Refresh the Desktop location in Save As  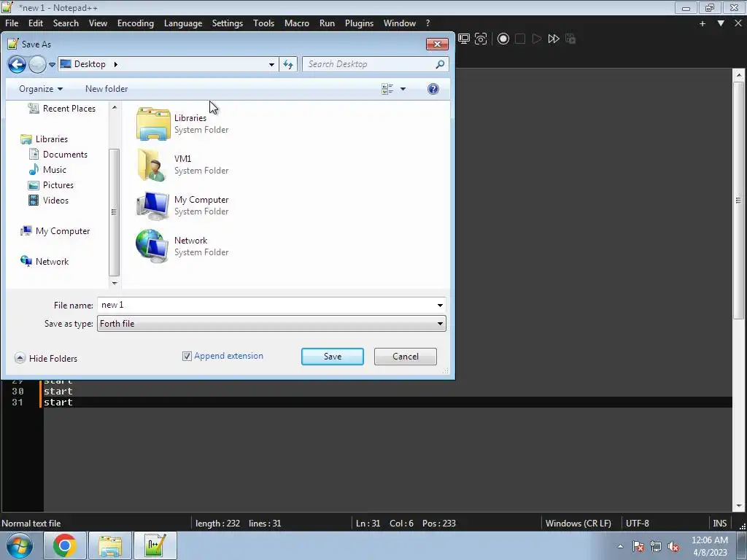pyautogui.click(x=288, y=64)
